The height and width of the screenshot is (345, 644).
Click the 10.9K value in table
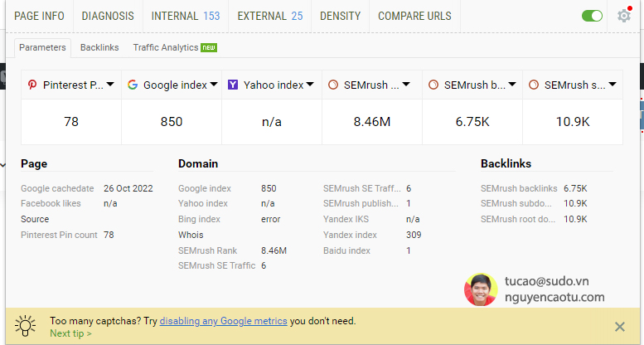click(x=573, y=122)
